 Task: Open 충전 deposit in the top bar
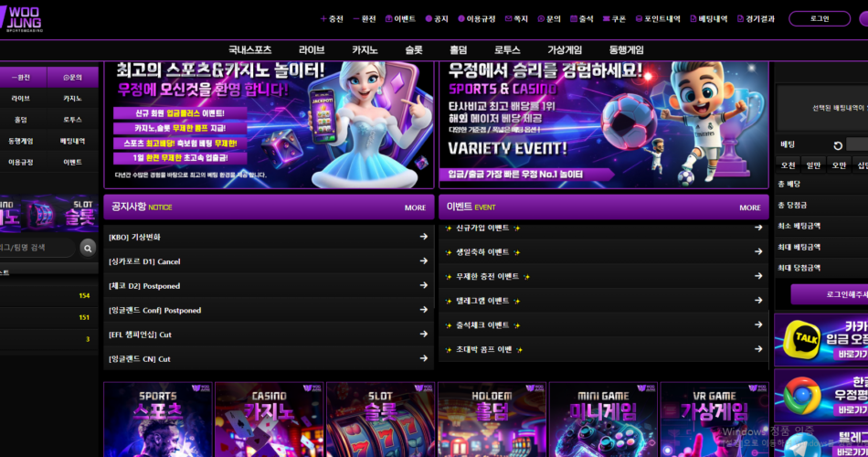pyautogui.click(x=332, y=18)
